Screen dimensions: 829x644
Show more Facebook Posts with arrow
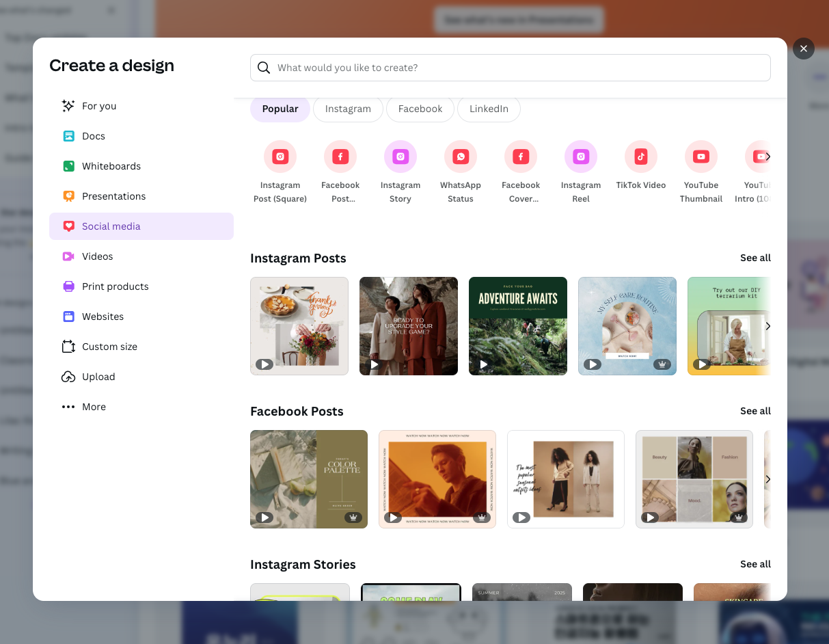767,479
